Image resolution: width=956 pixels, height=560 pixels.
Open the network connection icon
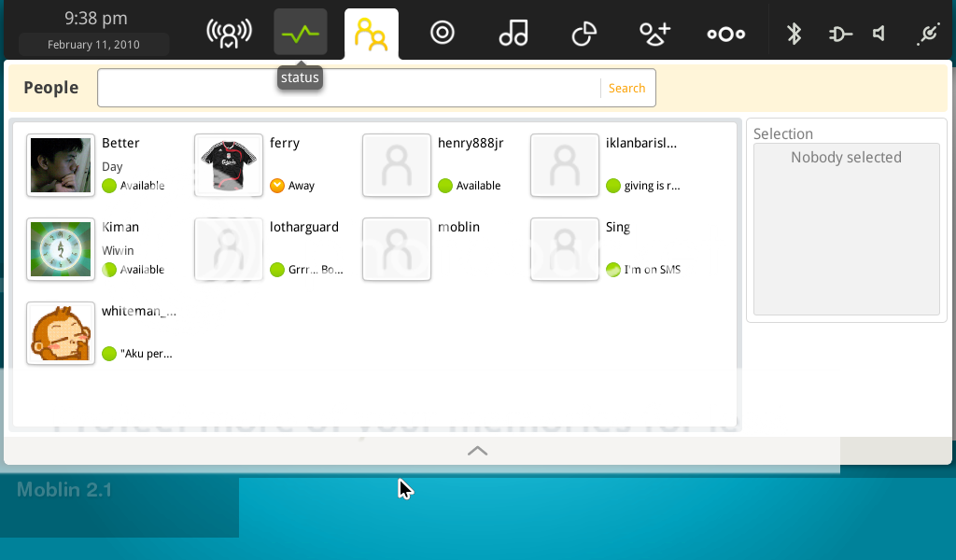coord(927,34)
